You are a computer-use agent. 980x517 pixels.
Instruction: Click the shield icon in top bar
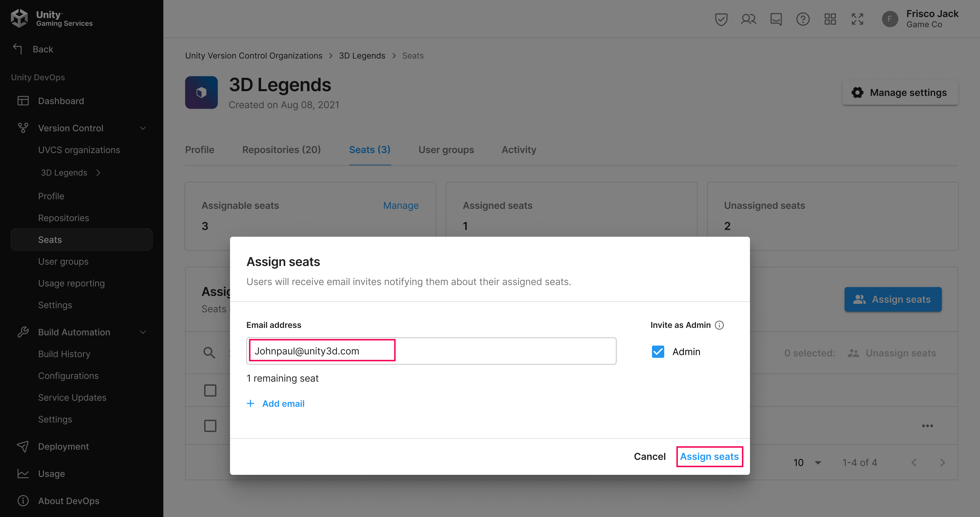click(x=721, y=19)
